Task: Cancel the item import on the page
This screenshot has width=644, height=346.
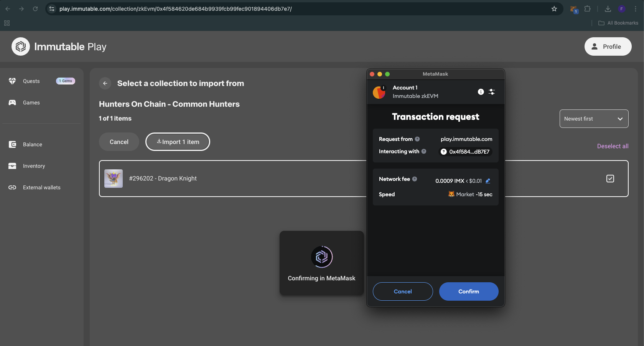Action: 119,142
